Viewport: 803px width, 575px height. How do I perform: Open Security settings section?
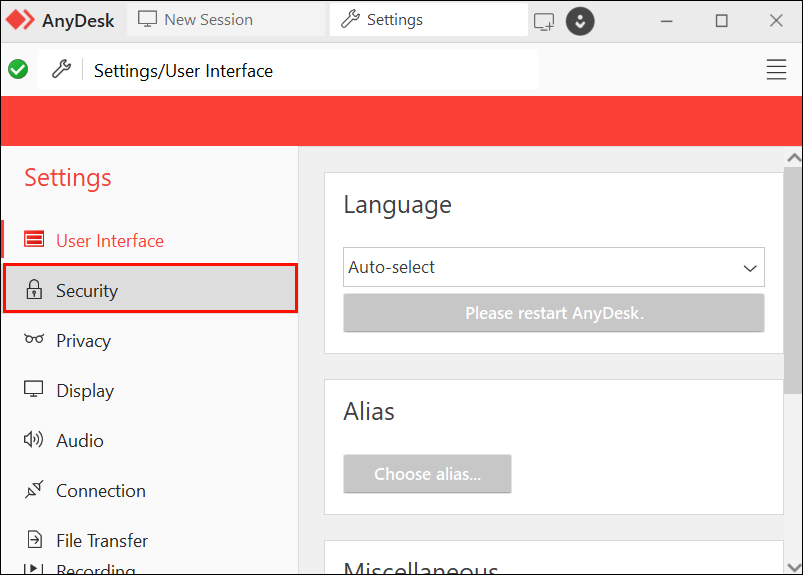[150, 290]
